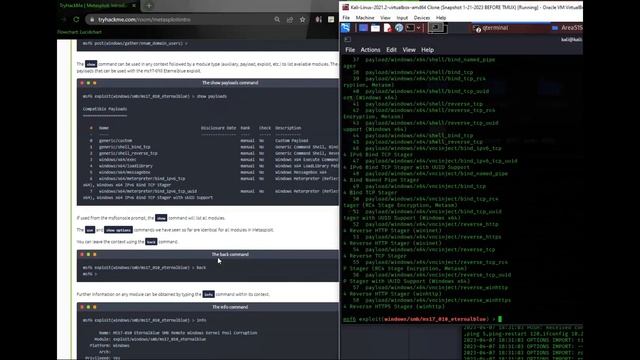
Task: Click the msf5 exploit prompt line
Action: tap(422, 319)
